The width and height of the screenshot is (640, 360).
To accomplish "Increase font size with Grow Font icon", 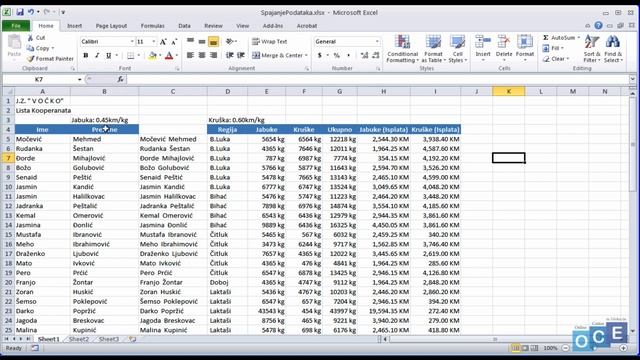I will (x=163, y=42).
